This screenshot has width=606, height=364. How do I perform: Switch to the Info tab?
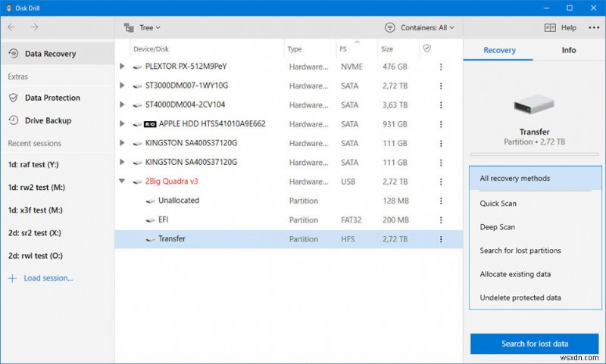tap(568, 50)
